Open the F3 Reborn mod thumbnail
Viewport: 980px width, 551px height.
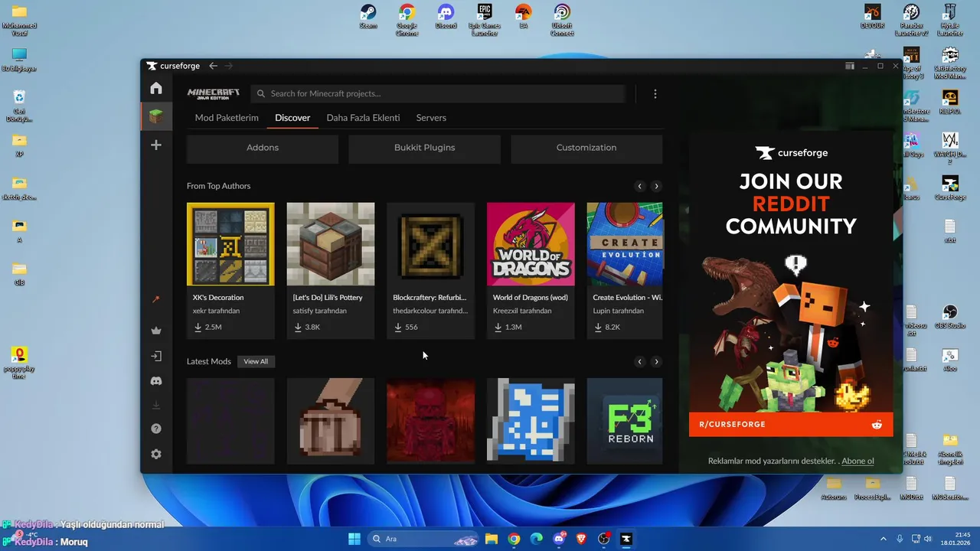pyautogui.click(x=625, y=421)
